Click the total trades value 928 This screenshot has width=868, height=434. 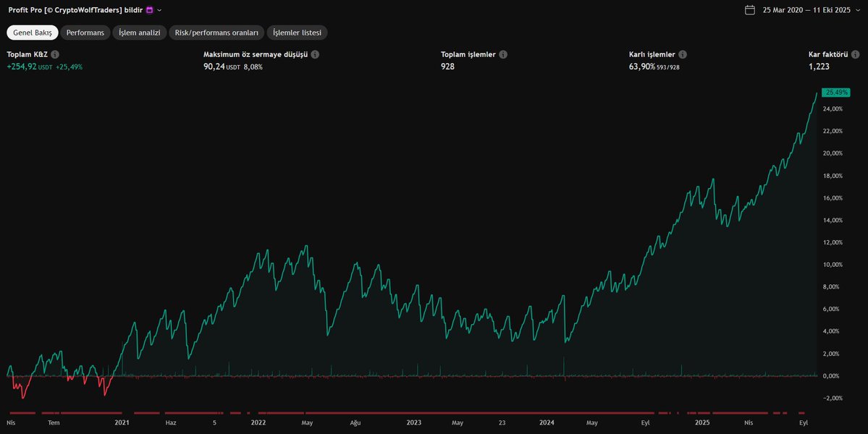coord(447,67)
